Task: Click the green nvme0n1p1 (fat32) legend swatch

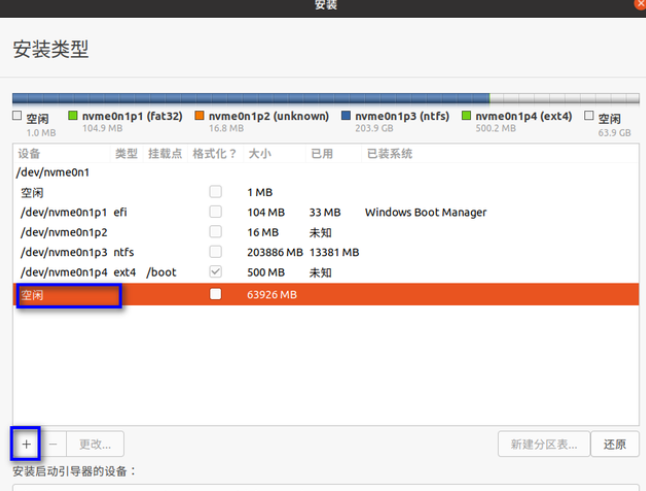Action: point(72,116)
